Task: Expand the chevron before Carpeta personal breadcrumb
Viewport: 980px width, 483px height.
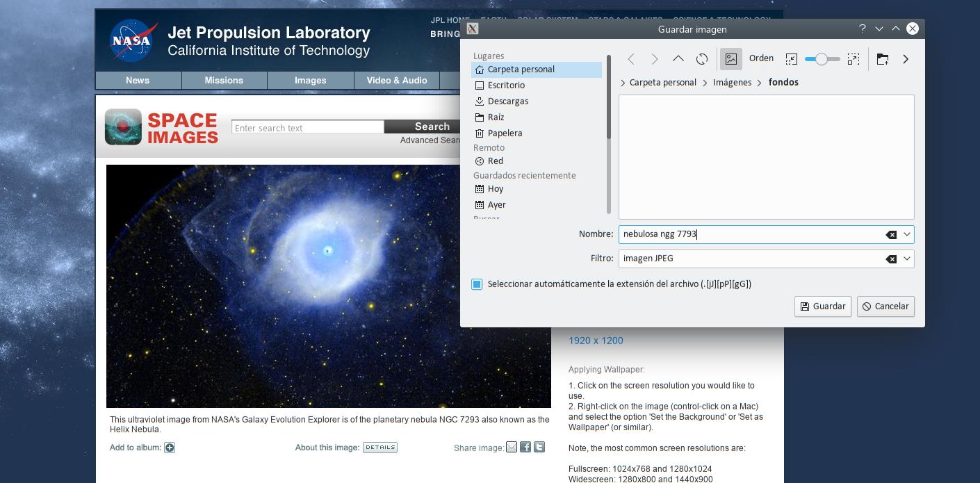Action: [623, 83]
